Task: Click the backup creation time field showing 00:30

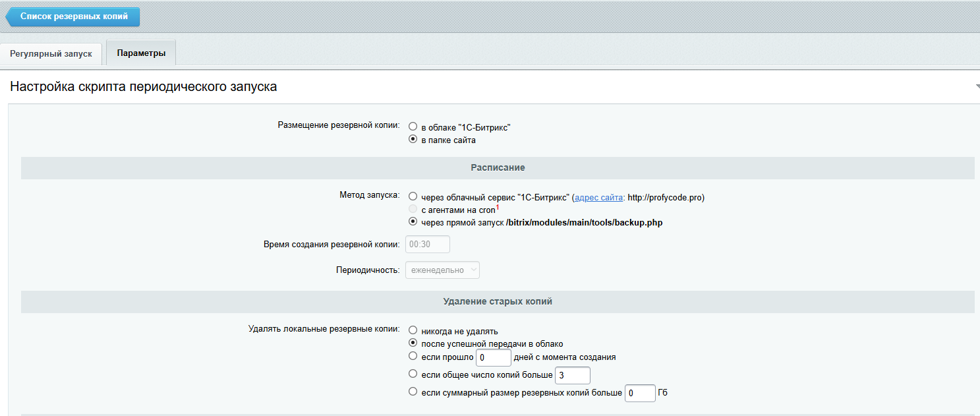Action: (427, 244)
